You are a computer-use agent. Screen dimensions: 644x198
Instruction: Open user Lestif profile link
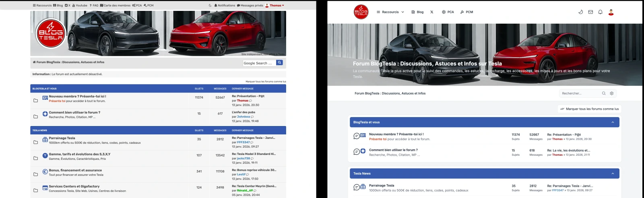click(241, 175)
